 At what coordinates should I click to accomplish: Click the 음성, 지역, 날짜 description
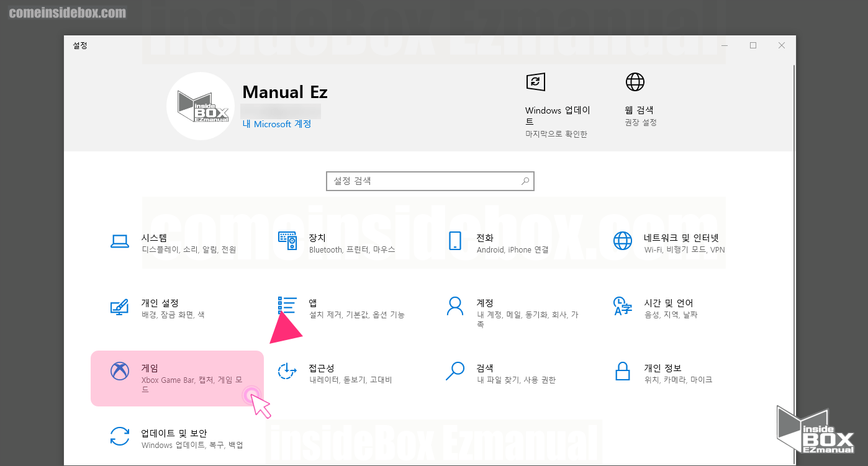(671, 315)
